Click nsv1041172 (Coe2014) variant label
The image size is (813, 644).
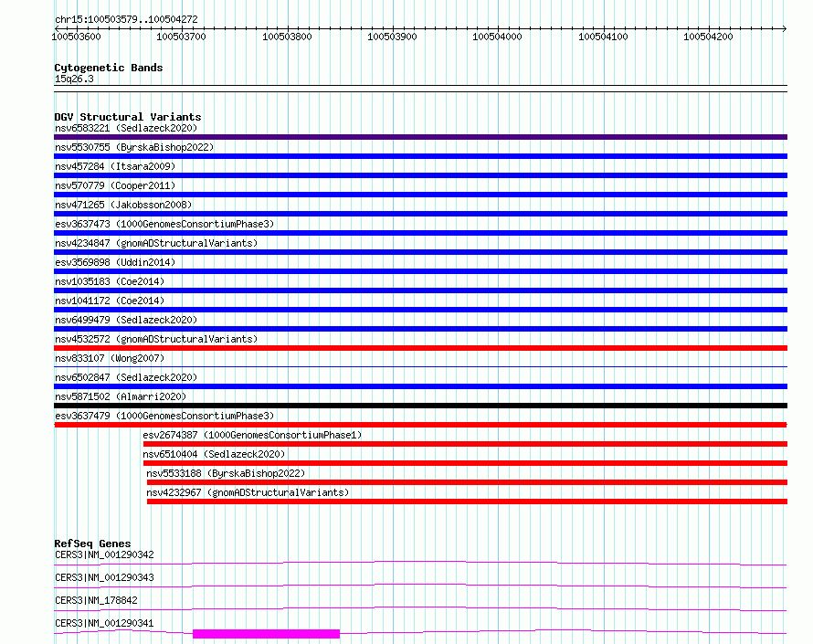[x=110, y=301]
